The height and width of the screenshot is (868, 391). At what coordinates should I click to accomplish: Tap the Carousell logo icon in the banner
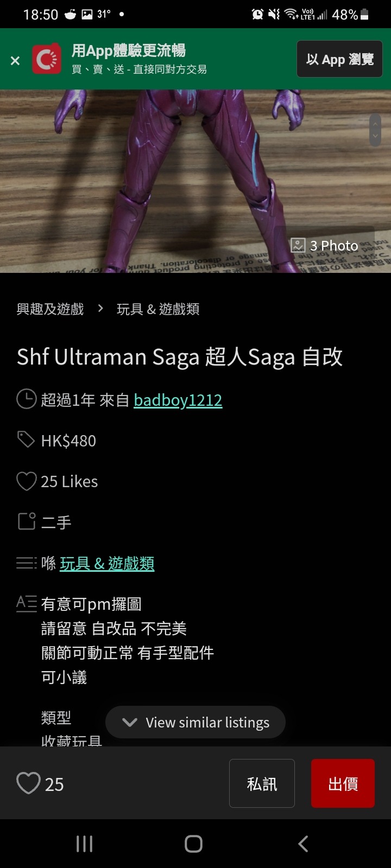tap(47, 59)
